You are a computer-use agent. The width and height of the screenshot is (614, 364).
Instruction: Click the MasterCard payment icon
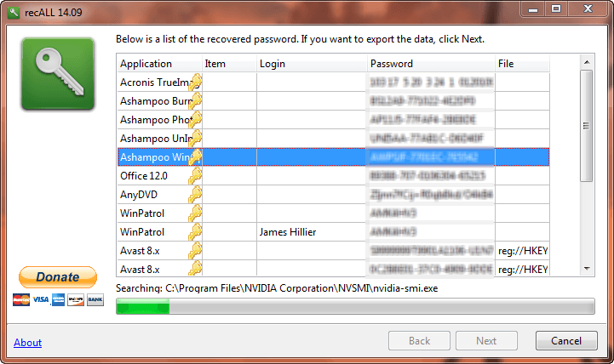click(21, 299)
